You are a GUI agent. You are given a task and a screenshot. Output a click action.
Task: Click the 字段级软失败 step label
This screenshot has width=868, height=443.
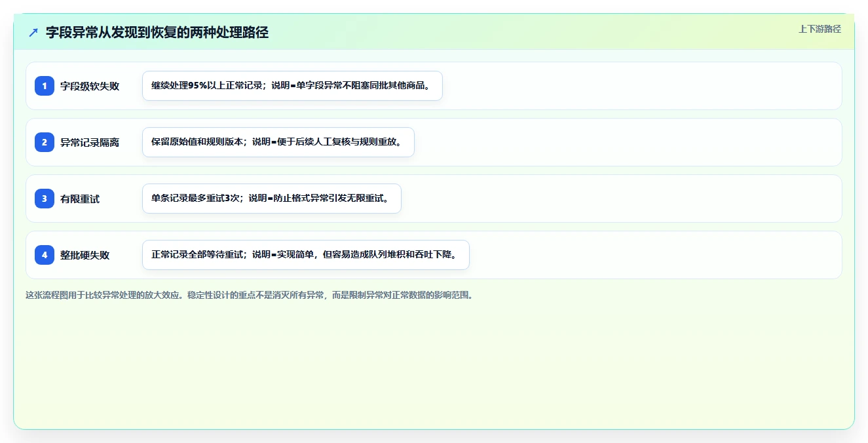tap(90, 86)
